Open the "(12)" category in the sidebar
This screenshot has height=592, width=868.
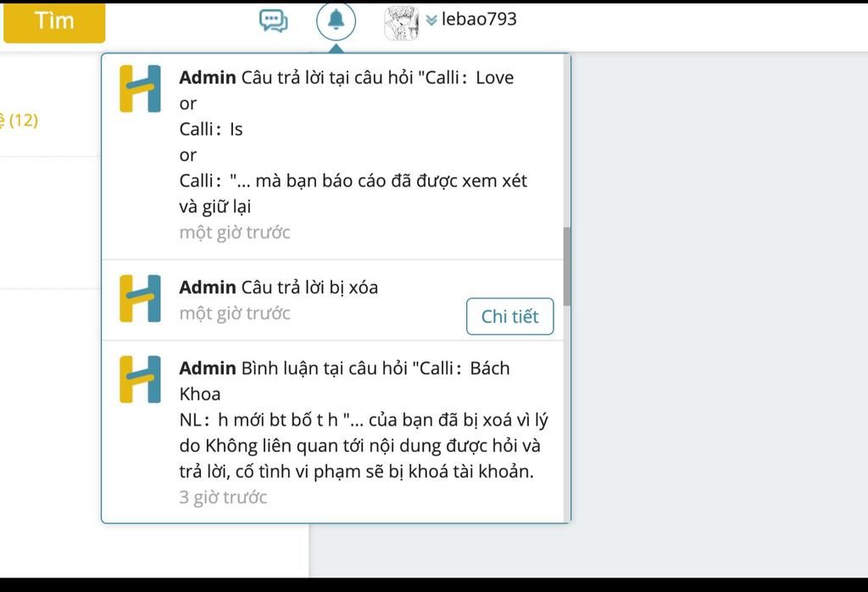[x=21, y=120]
